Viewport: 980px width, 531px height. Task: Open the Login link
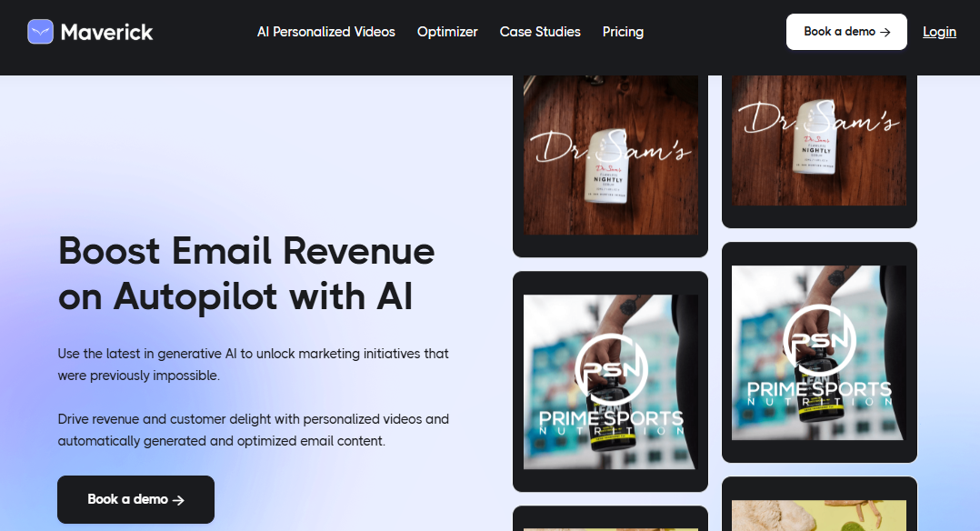click(939, 32)
